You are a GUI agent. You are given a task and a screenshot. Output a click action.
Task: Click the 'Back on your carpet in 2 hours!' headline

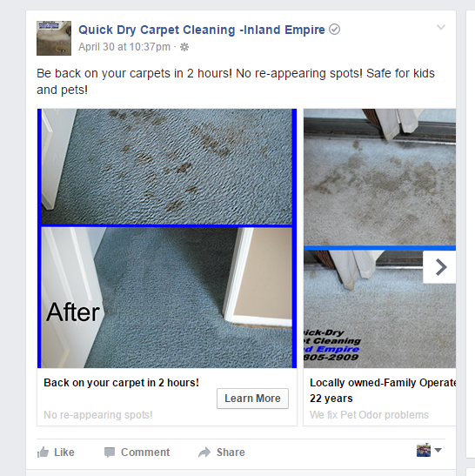[x=122, y=383]
